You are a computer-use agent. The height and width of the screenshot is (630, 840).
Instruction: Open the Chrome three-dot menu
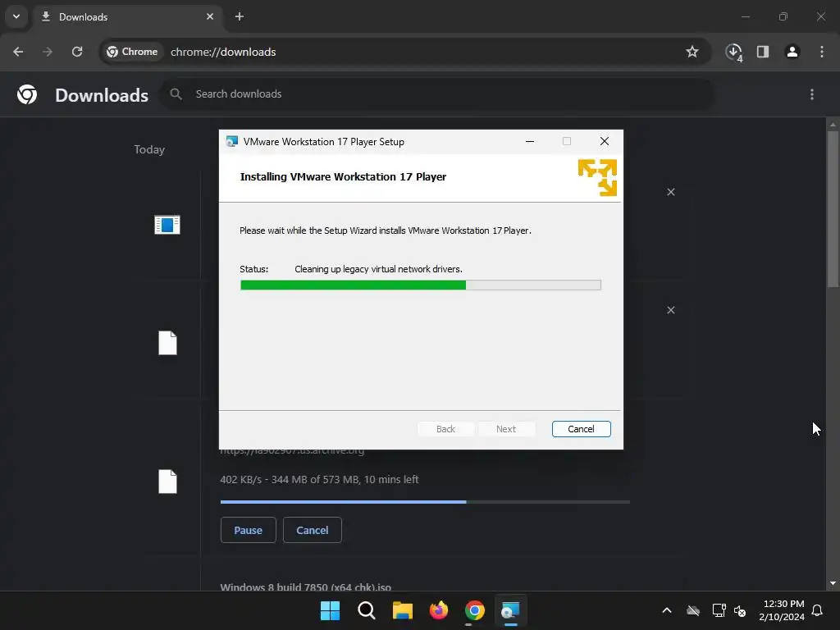click(x=822, y=52)
